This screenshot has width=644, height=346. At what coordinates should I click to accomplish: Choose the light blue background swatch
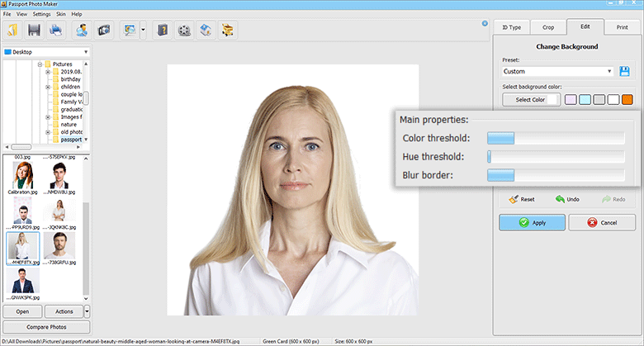tap(585, 99)
